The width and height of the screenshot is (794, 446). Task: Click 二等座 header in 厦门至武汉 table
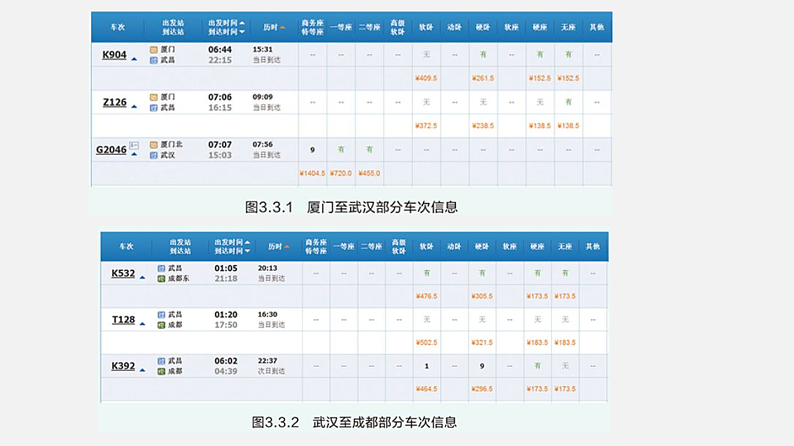pos(370,27)
